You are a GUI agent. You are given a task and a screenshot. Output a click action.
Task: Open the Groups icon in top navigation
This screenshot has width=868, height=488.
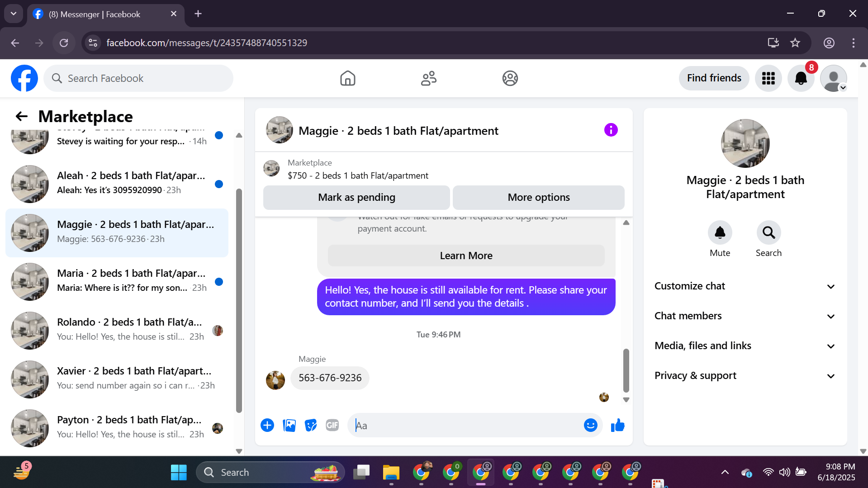510,78
